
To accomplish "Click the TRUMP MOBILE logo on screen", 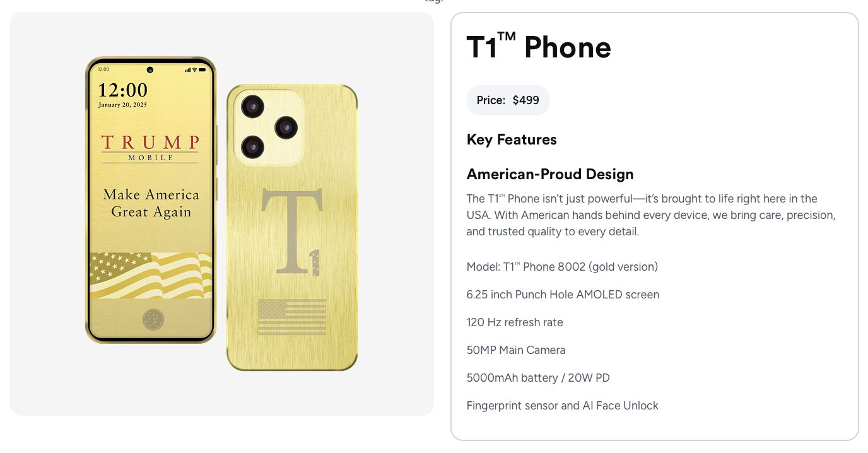I will coord(150,148).
